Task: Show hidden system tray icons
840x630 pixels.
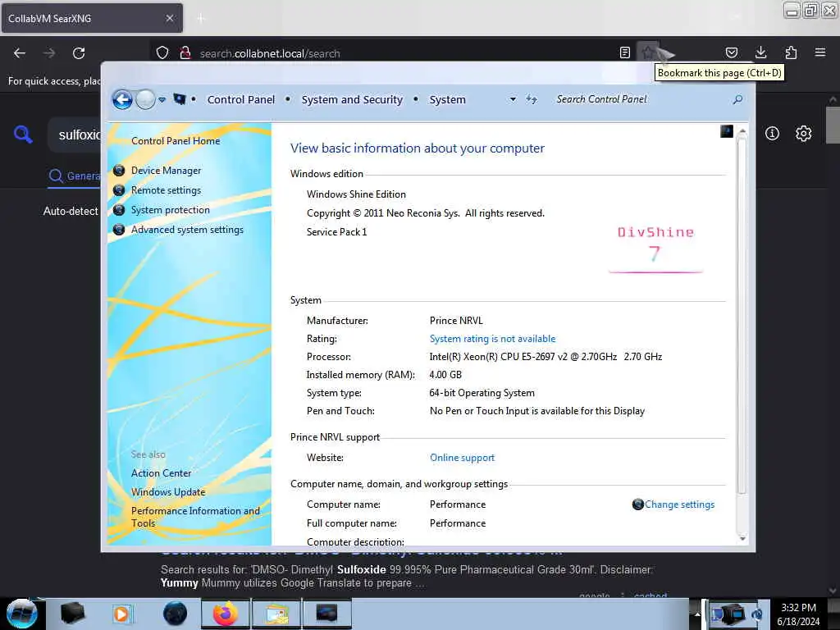Action: (697, 614)
